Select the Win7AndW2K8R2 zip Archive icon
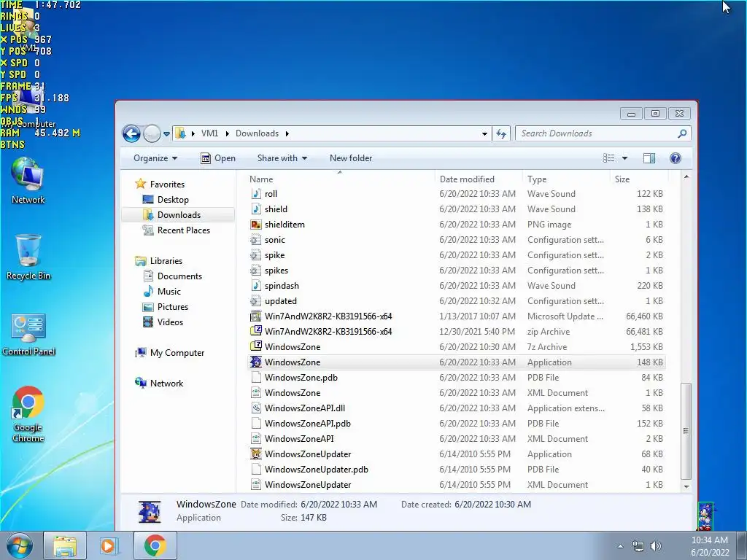This screenshot has height=560, width=747. 256,332
